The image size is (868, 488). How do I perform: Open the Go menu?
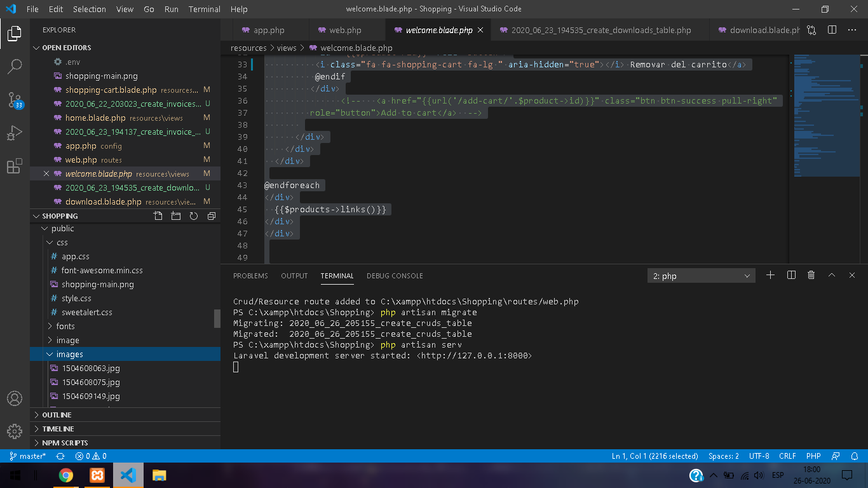point(149,9)
